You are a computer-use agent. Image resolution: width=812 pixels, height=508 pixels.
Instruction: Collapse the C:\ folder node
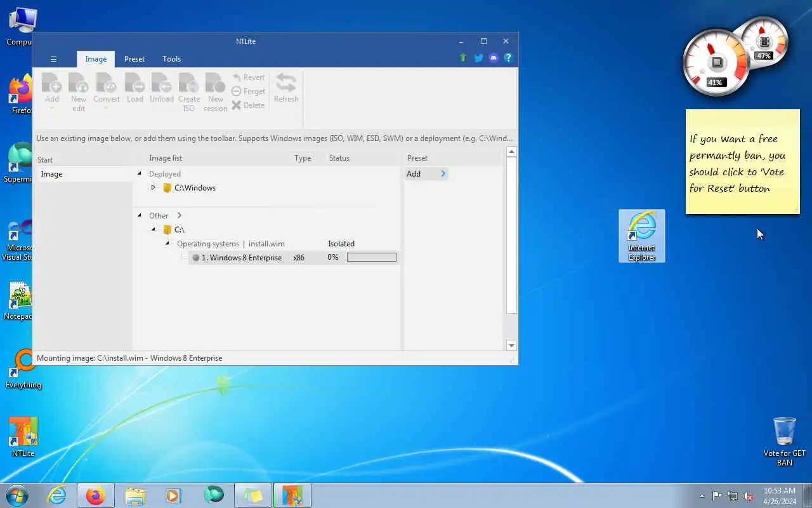(x=154, y=229)
